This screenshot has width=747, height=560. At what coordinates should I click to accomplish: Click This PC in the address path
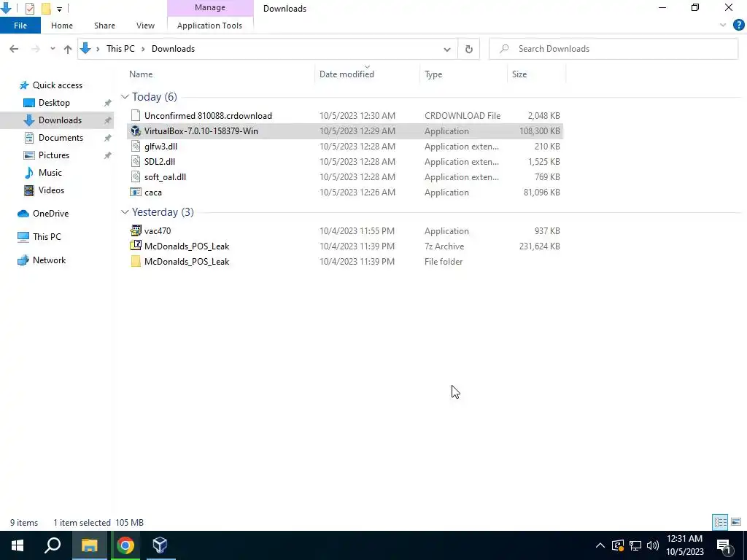[120, 49]
